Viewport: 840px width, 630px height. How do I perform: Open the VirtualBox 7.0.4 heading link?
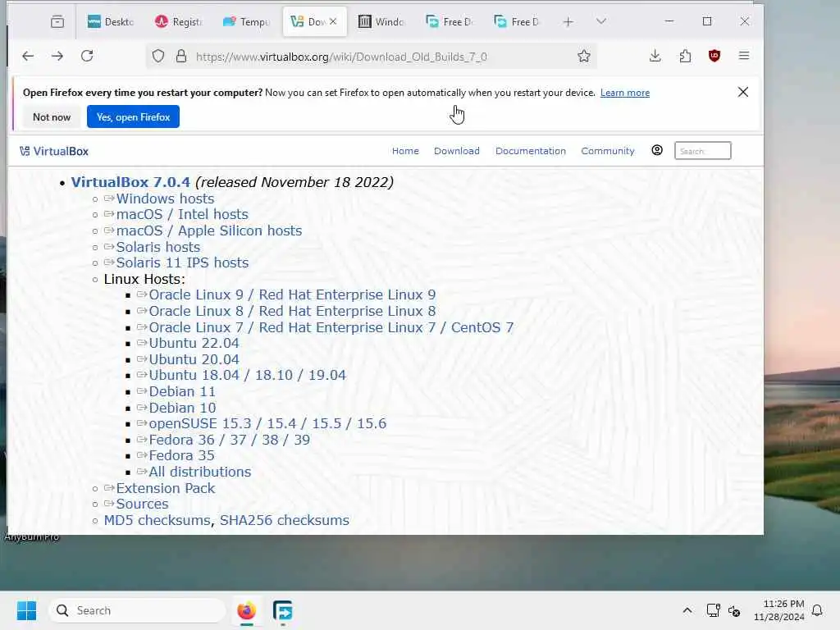point(130,182)
